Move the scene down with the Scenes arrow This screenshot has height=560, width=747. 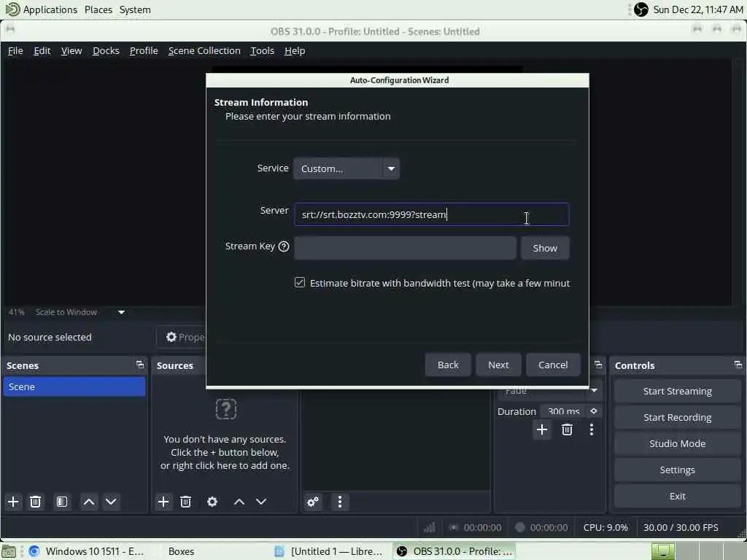coord(111,502)
